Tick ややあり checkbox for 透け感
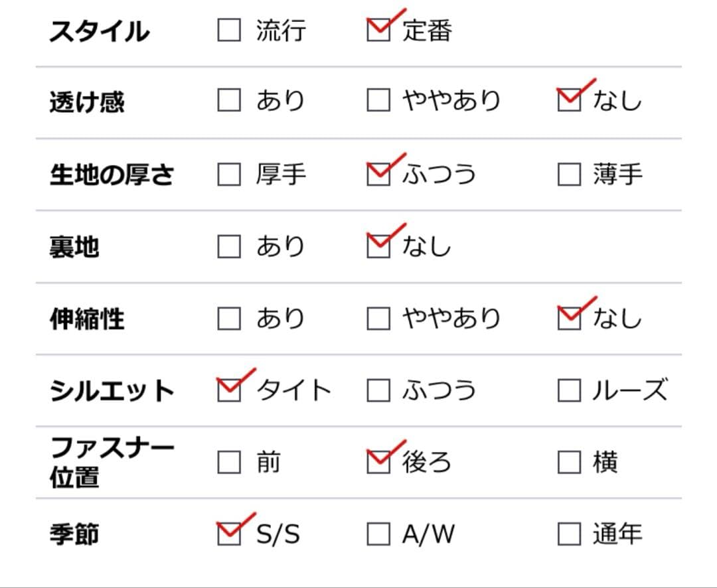Image resolution: width=717 pixels, height=588 pixels. point(378,101)
